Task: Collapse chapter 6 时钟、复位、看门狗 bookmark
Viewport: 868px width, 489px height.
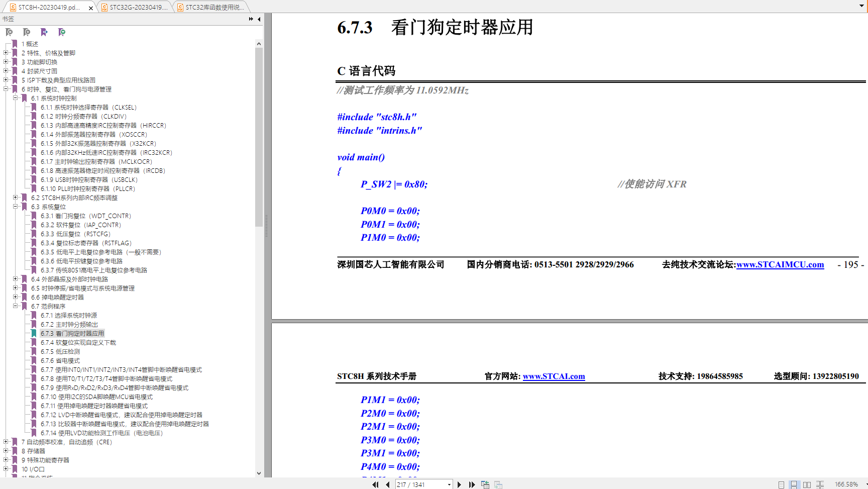Action: coord(6,89)
